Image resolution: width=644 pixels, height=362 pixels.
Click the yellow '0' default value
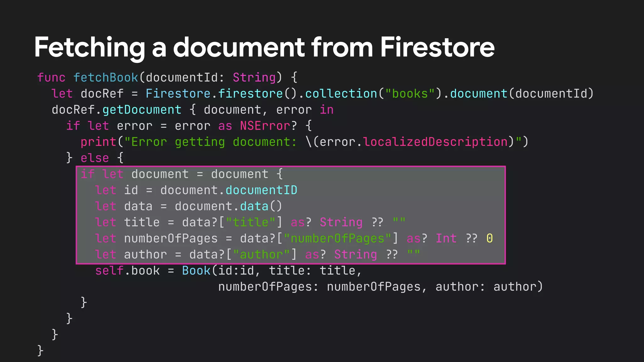coord(490,239)
